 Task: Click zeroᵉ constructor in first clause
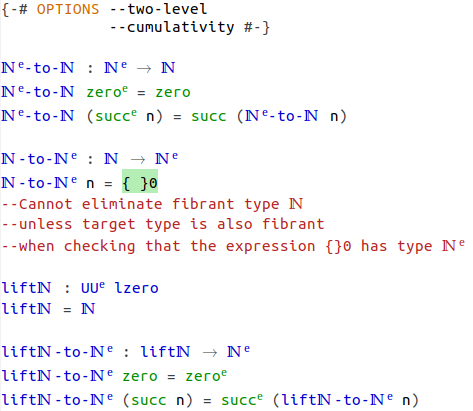[x=107, y=92]
